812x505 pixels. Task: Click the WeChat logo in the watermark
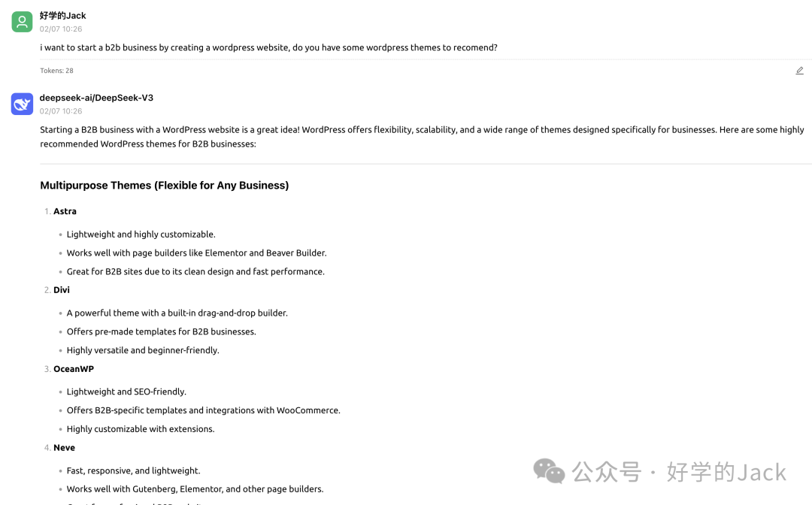pos(549,471)
